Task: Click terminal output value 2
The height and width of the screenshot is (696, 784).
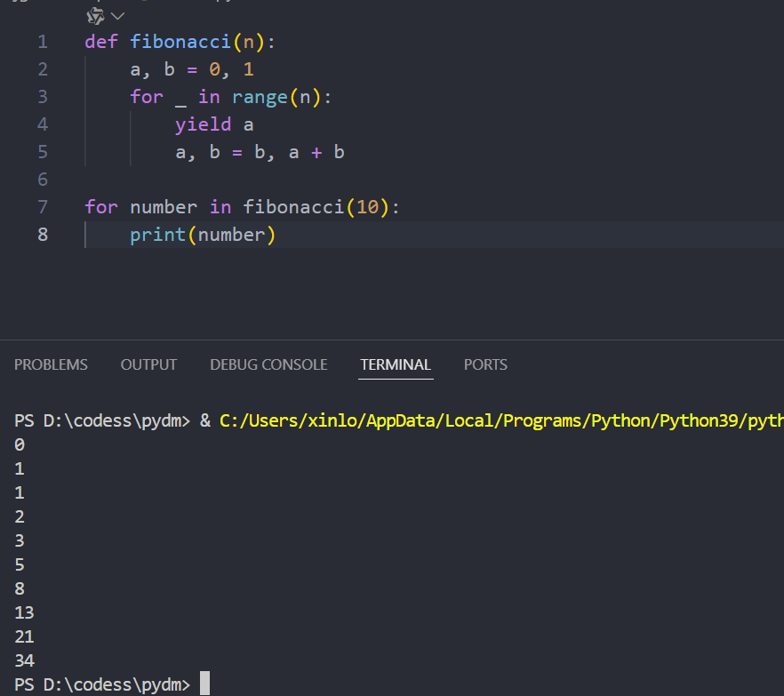Action: point(20,516)
